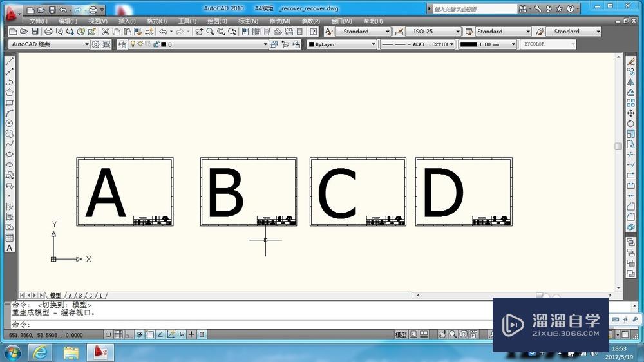Toggle Polar tracking in status bar
644x362 pixels.
140,334
